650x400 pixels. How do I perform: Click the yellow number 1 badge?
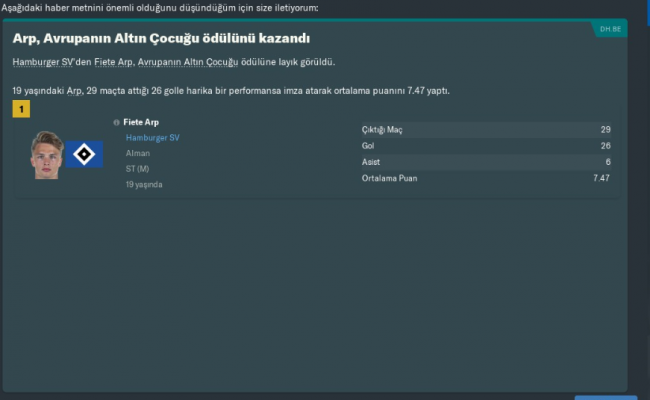point(21,109)
